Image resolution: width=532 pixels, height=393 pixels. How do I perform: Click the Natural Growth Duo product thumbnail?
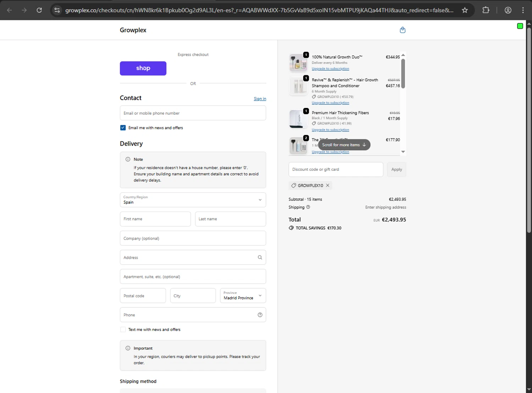[x=298, y=63]
